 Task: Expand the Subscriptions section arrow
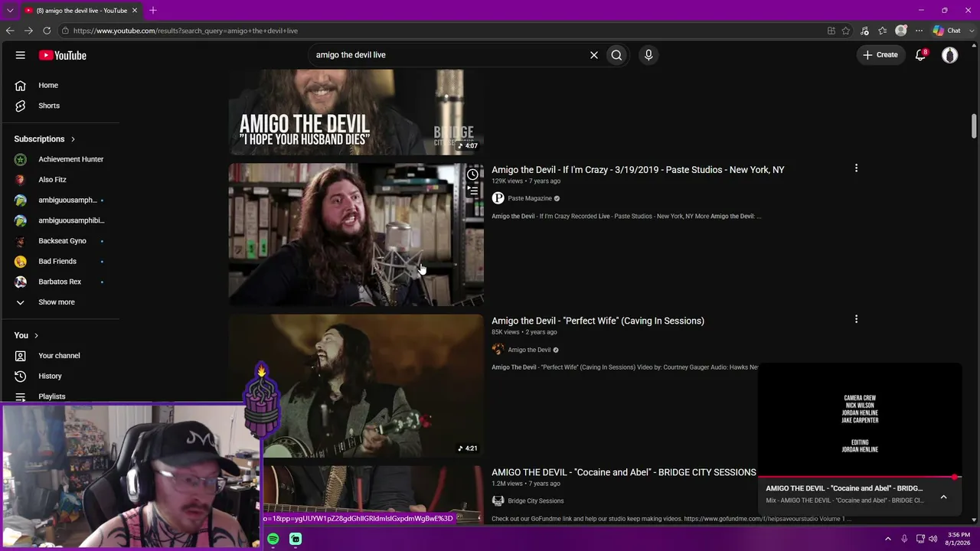click(73, 139)
